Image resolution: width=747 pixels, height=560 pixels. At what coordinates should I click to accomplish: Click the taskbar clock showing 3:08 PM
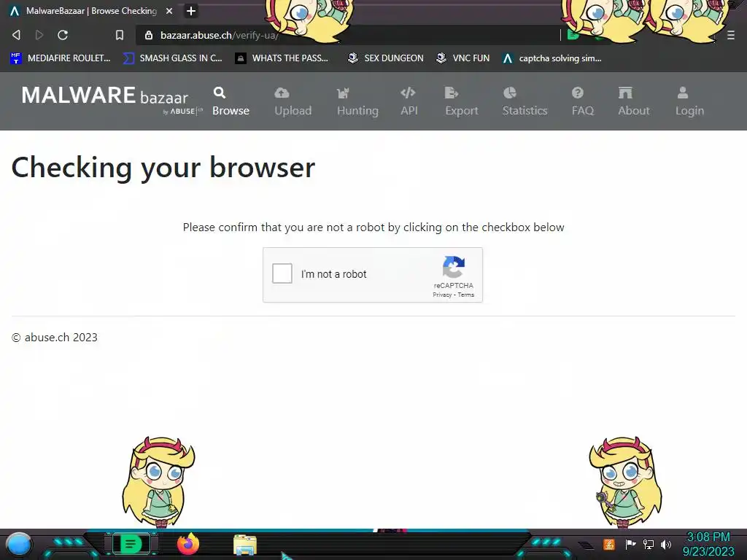pos(708,544)
